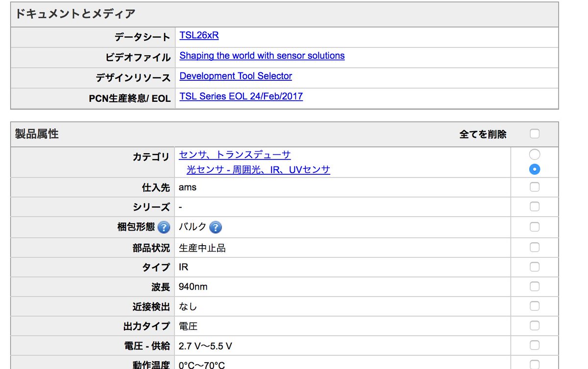Click the 生産中止品 part status value
588x369 pixels.
click(202, 248)
